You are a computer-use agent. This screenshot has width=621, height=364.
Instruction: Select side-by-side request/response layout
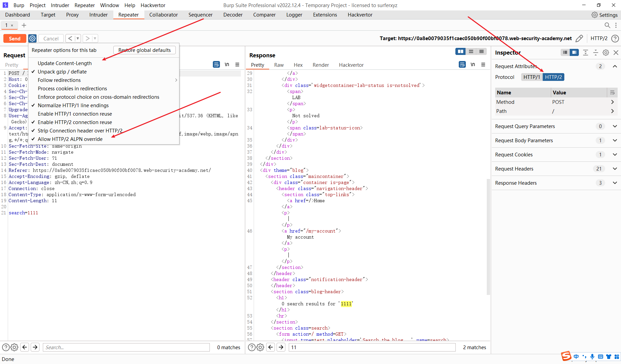point(460,52)
